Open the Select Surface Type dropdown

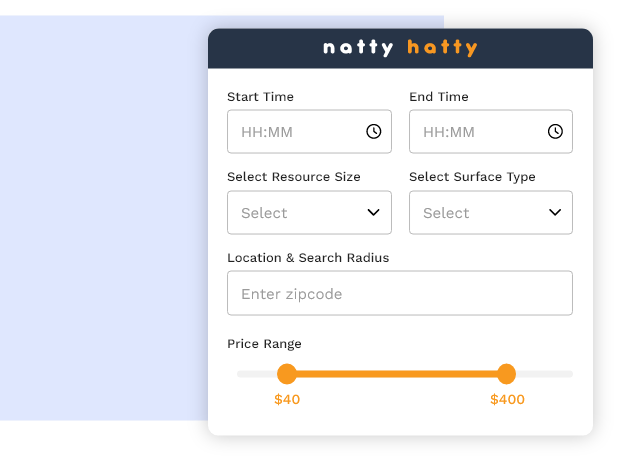click(490, 213)
